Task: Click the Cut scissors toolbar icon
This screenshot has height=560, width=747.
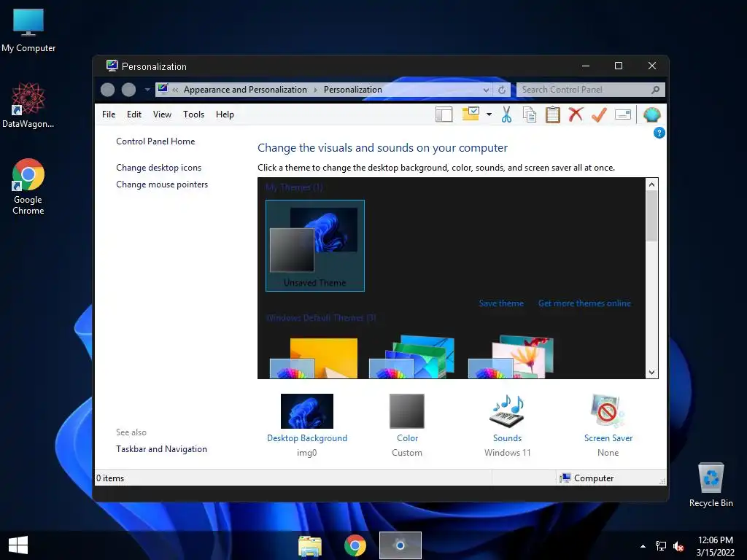Action: (506, 114)
